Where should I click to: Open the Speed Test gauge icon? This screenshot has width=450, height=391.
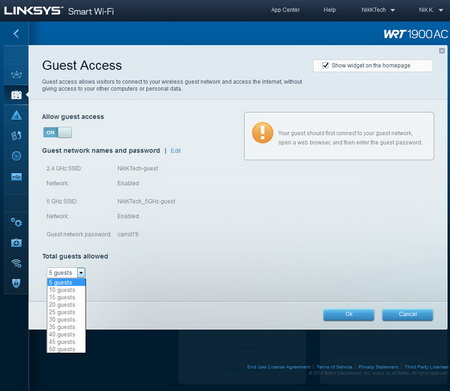16,156
